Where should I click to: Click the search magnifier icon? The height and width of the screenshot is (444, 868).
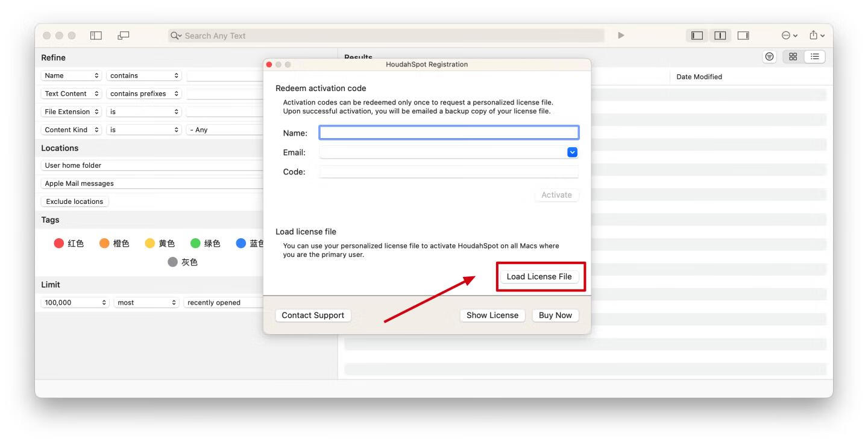[176, 36]
